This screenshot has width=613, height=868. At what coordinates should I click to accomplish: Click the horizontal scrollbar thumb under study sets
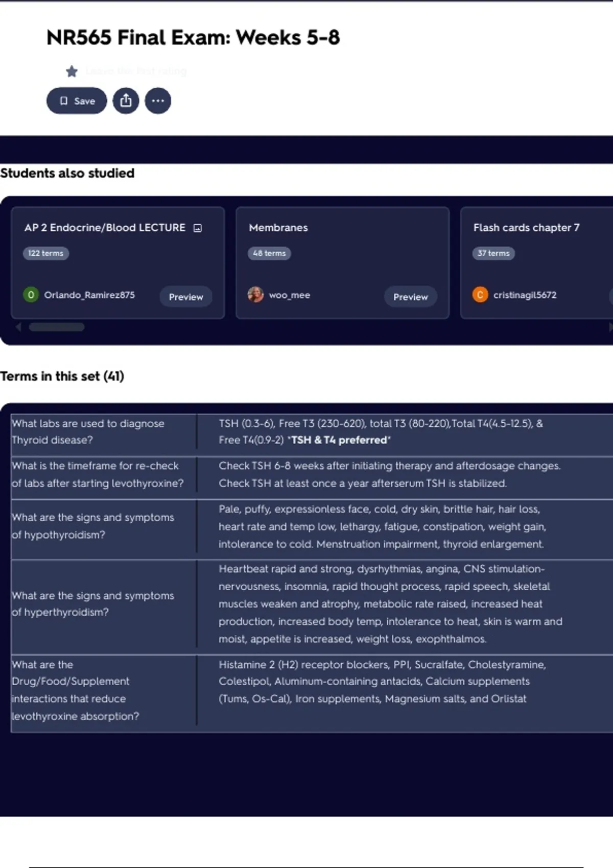[x=57, y=327]
